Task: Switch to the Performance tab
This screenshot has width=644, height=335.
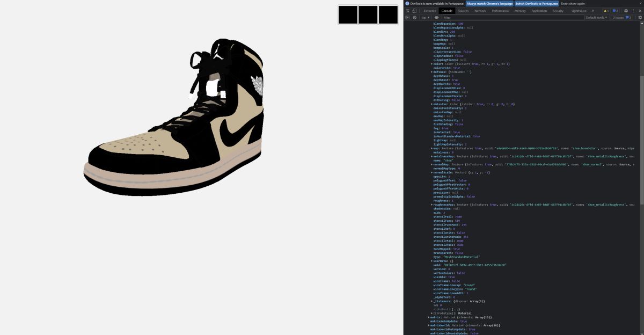Action: [500, 11]
